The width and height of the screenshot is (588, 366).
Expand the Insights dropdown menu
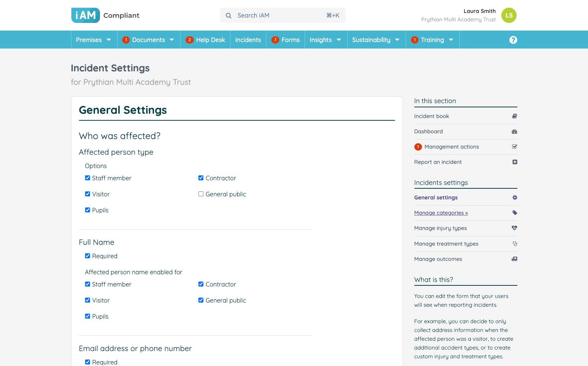[325, 40]
